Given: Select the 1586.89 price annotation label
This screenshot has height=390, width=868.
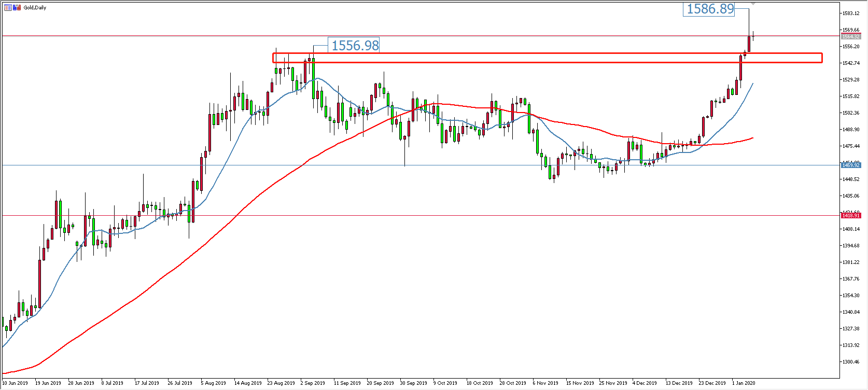Looking at the screenshot, I should pos(710,9).
